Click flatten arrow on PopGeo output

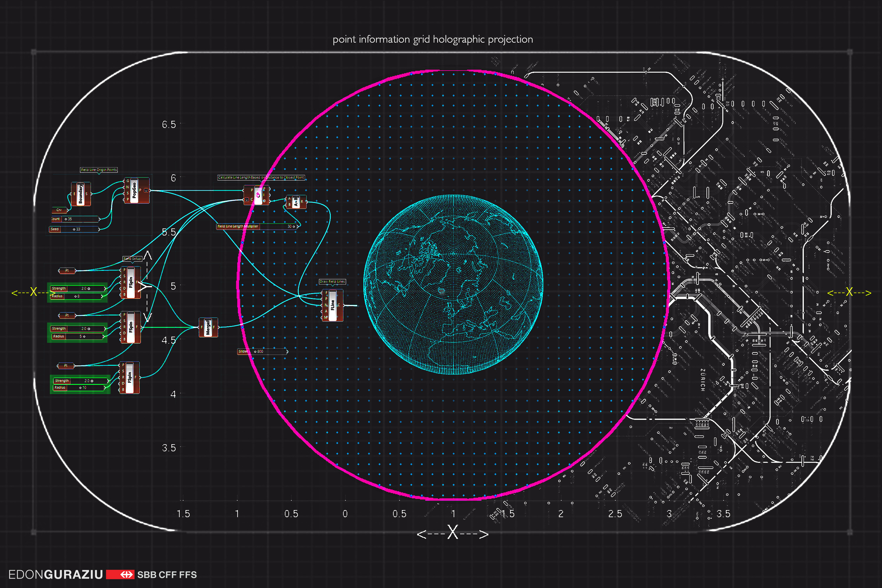[x=146, y=191]
